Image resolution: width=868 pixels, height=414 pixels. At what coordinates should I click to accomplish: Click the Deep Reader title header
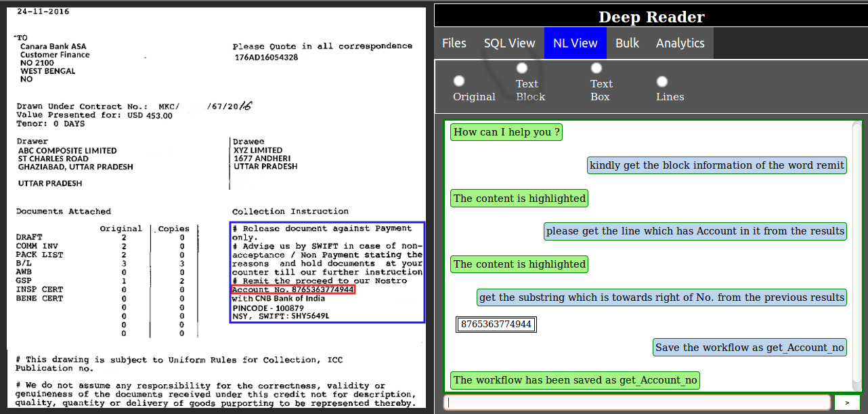point(651,17)
